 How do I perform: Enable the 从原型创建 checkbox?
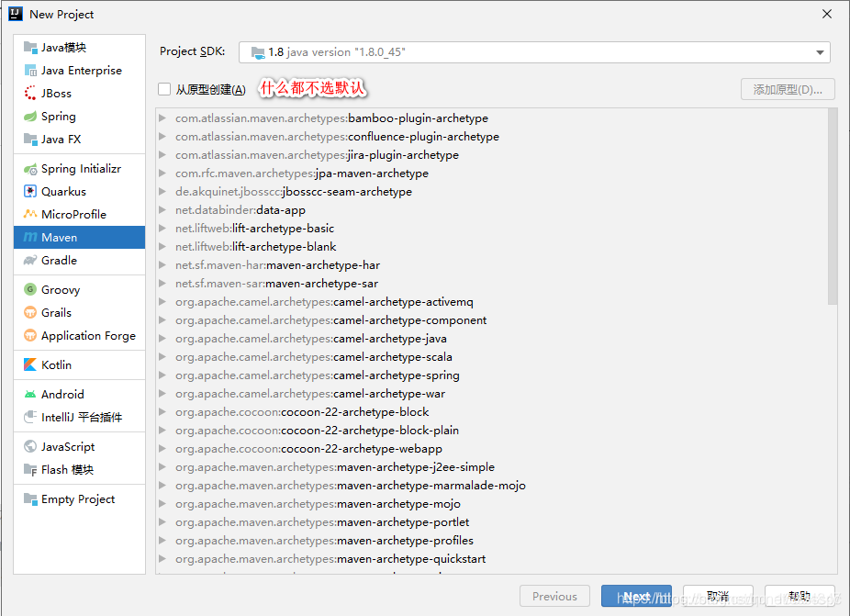point(164,89)
